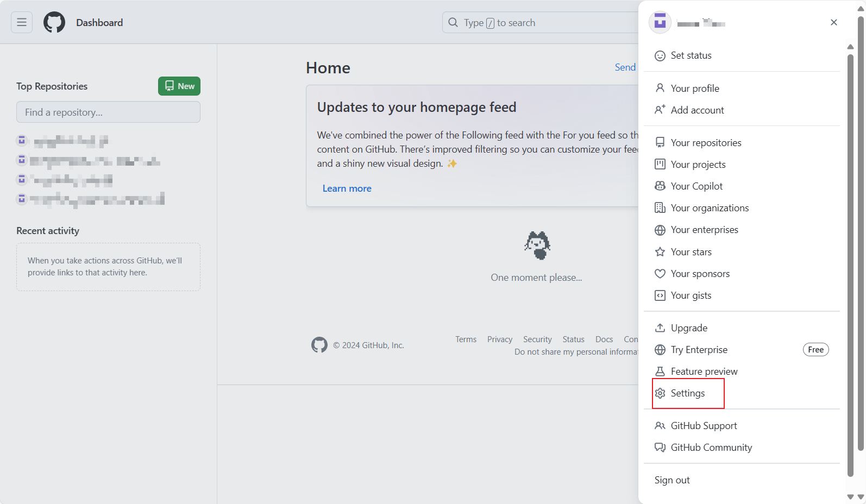Open the Privacy footer link

click(x=499, y=339)
